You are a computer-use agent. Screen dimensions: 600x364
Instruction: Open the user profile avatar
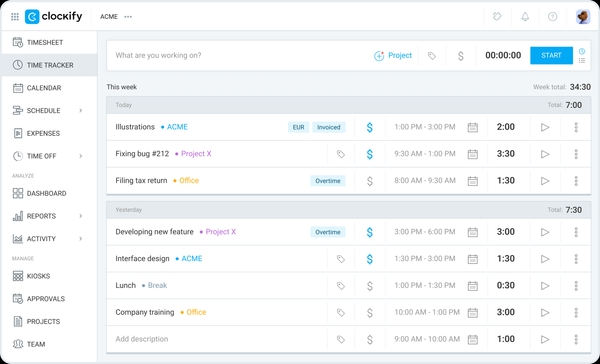point(583,16)
